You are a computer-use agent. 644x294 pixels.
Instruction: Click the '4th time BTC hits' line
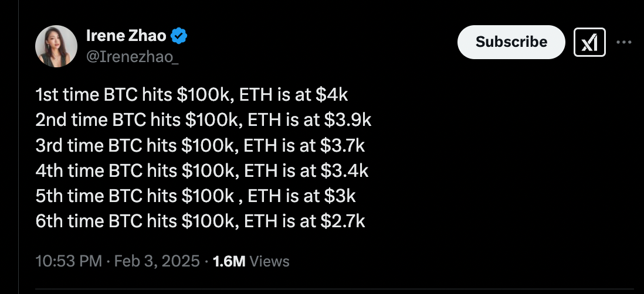(202, 170)
